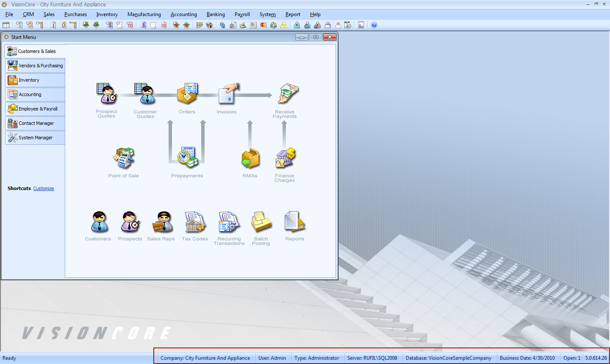This screenshot has width=610, height=364.
Task: Launch Point of Sale
Action: [124, 158]
